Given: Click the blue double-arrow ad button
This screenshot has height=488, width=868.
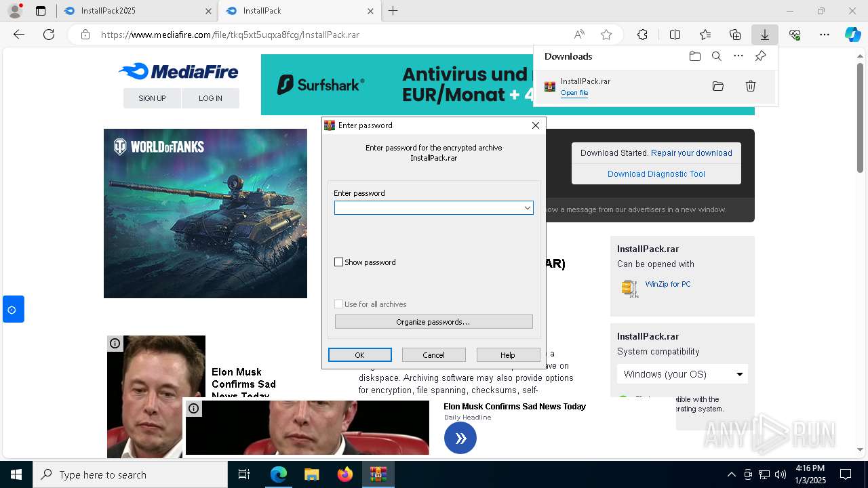Looking at the screenshot, I should point(460,439).
